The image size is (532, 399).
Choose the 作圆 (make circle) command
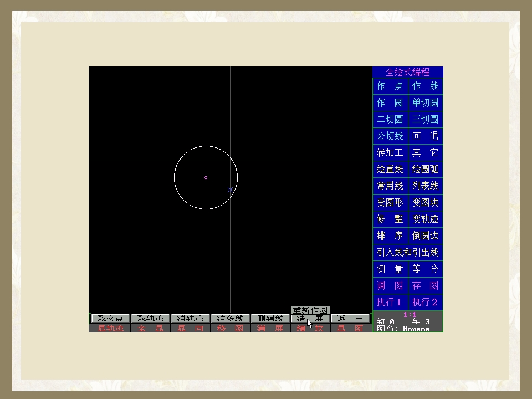(x=390, y=103)
